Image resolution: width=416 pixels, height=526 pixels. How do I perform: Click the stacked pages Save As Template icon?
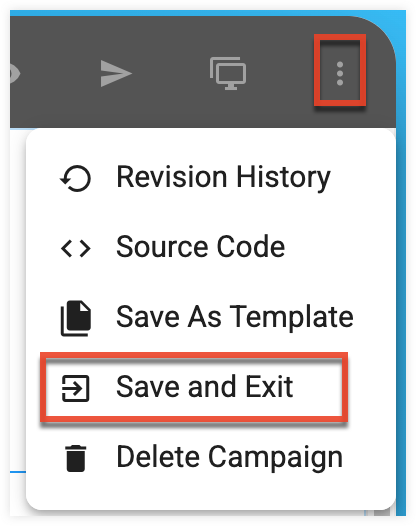(76, 318)
